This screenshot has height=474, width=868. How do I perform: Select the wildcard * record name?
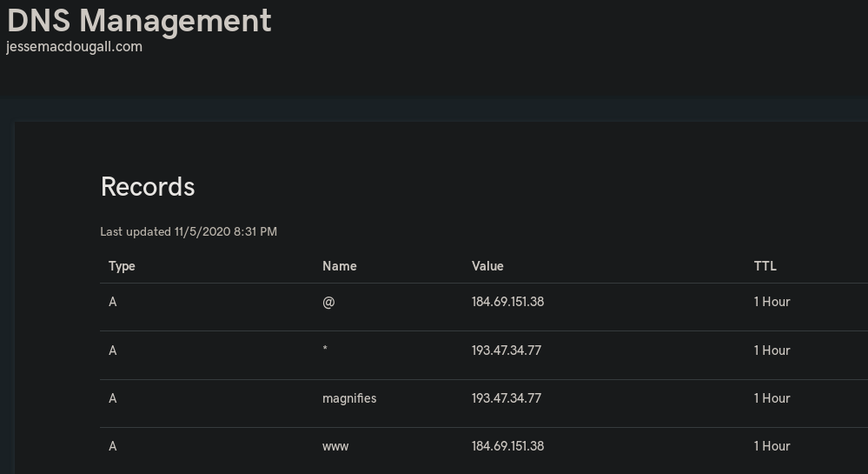325,349
